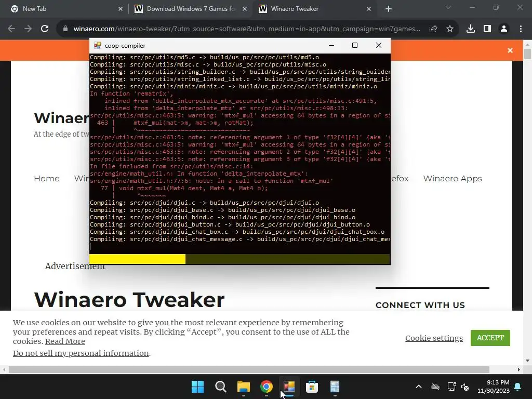Image resolution: width=532 pixels, height=399 pixels.
Task: Go forward in Chrome navigation
Action: point(28,29)
